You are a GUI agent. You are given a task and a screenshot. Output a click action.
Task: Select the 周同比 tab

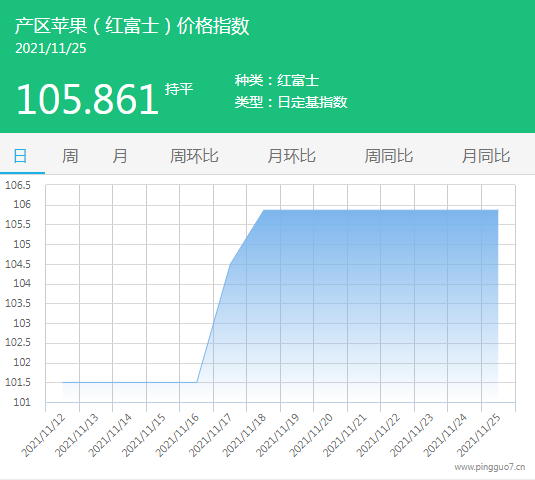[389, 156]
